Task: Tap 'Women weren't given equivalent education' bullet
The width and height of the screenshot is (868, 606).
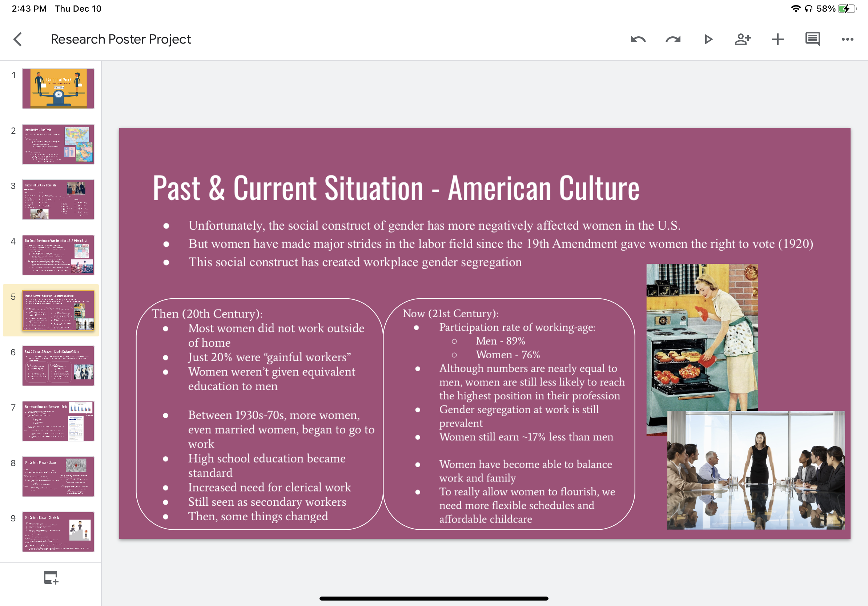Action: pyautogui.click(x=272, y=379)
